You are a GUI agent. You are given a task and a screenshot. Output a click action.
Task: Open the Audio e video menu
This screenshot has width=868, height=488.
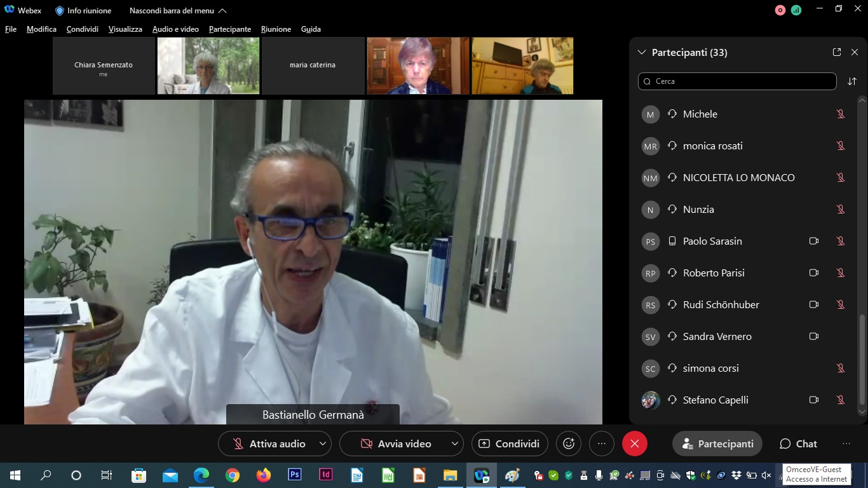pyautogui.click(x=175, y=29)
